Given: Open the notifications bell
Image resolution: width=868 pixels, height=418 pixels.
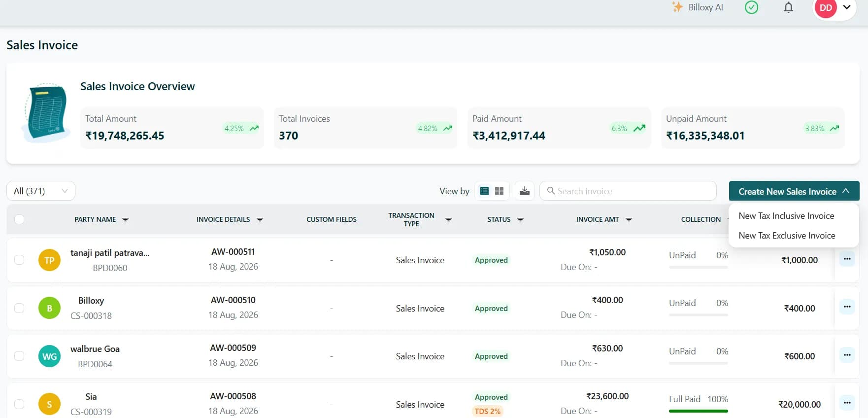Looking at the screenshot, I should click(x=789, y=7).
